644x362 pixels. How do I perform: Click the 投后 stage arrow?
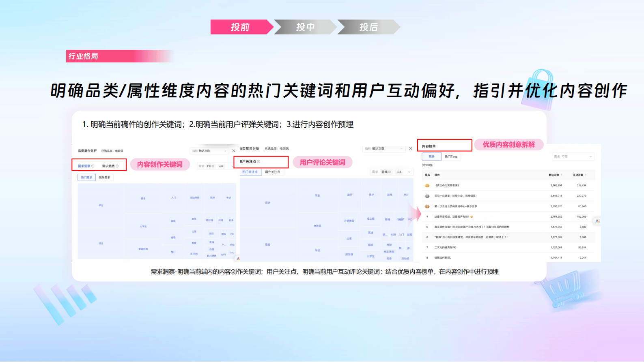(x=368, y=27)
